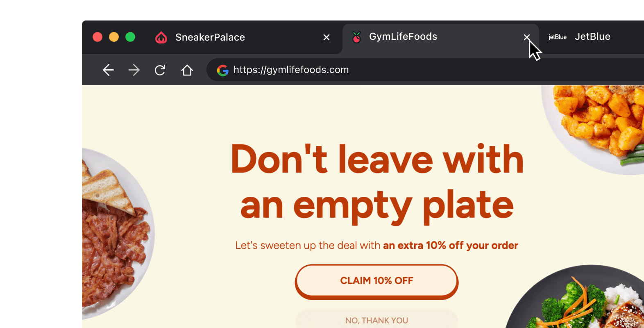Reload the current page
The height and width of the screenshot is (328, 644).
coord(160,70)
